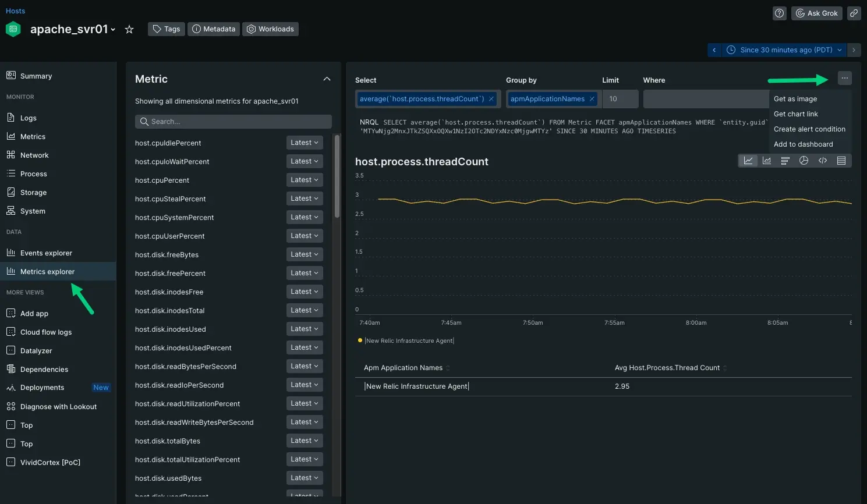Image resolution: width=867 pixels, height=504 pixels.
Task: Open the three-dot chart options menu
Action: tap(844, 78)
